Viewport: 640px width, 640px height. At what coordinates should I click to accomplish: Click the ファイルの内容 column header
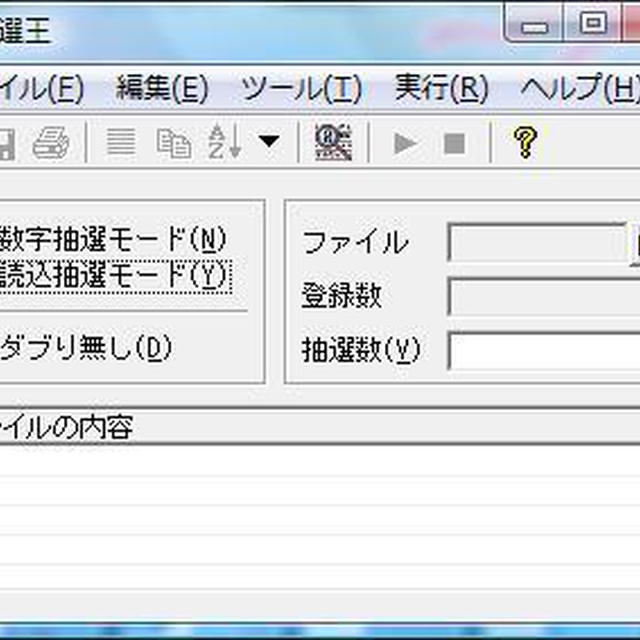(x=320, y=428)
